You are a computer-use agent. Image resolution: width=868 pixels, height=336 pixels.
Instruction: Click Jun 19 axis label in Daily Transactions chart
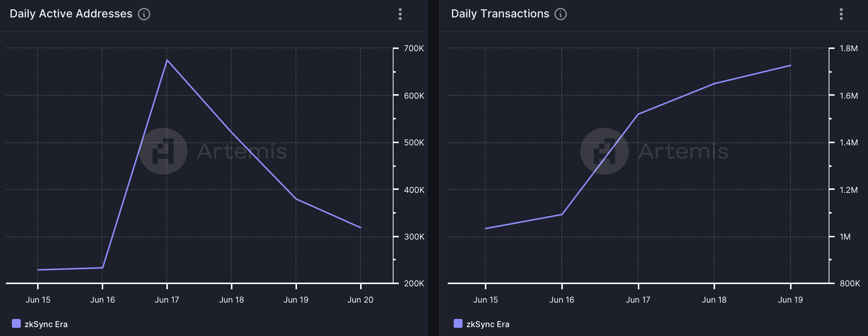[790, 300]
